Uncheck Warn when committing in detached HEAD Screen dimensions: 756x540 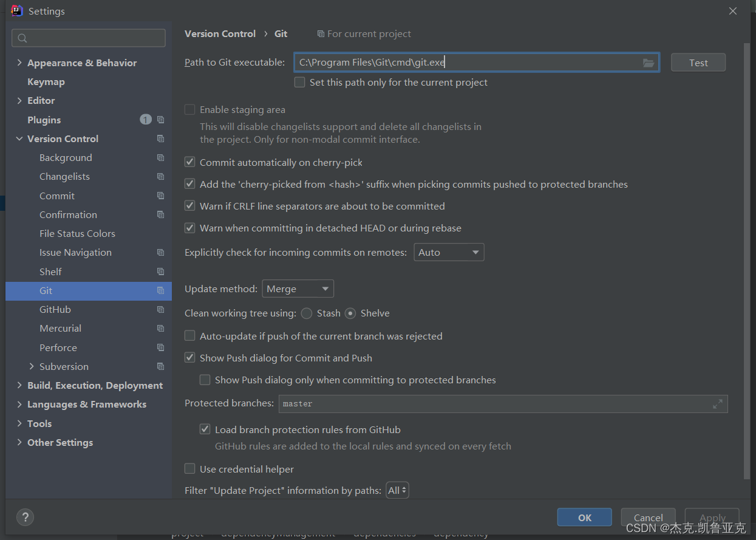[x=189, y=228]
